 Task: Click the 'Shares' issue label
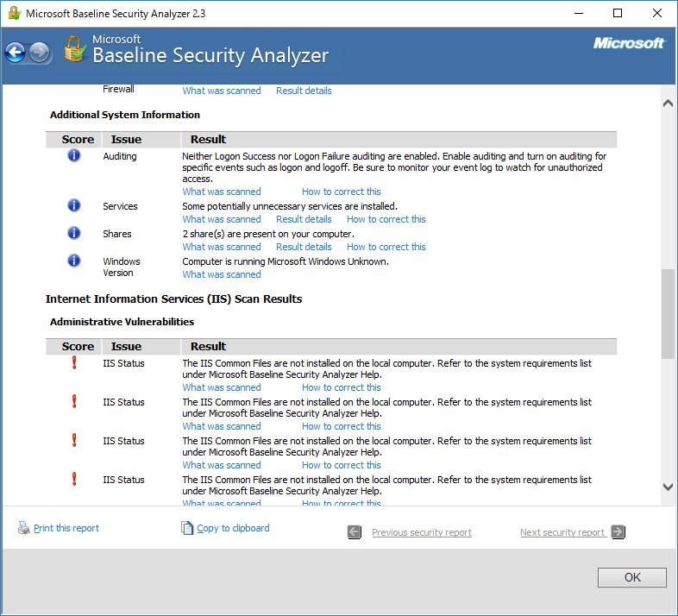point(117,234)
